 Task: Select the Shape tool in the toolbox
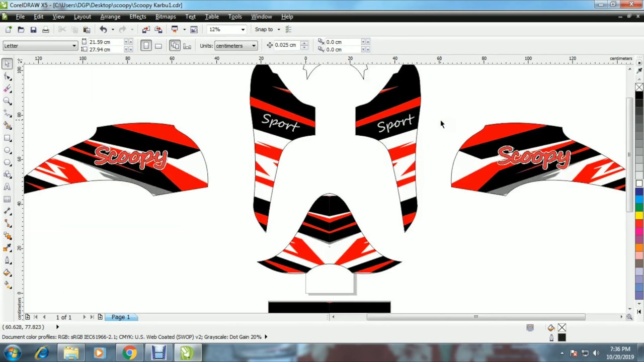(7, 76)
